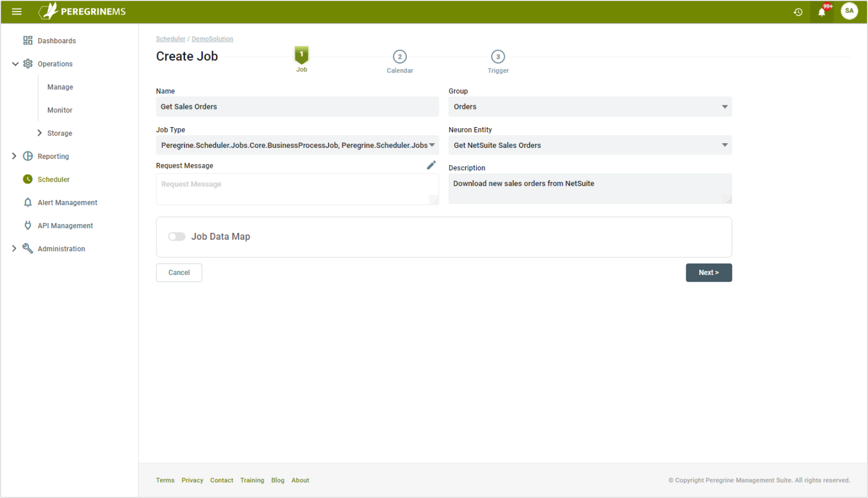
Task: Open the About footer link
Action: click(x=300, y=480)
